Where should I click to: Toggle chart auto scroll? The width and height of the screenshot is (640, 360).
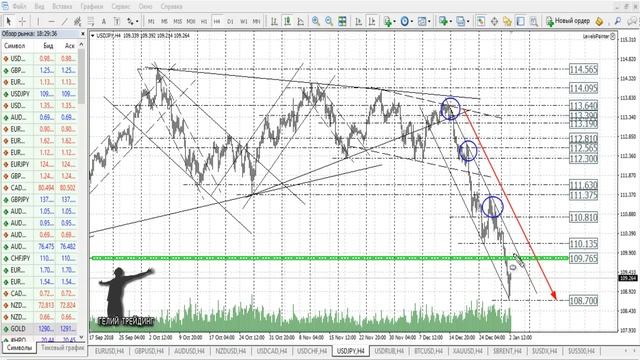click(x=358, y=21)
